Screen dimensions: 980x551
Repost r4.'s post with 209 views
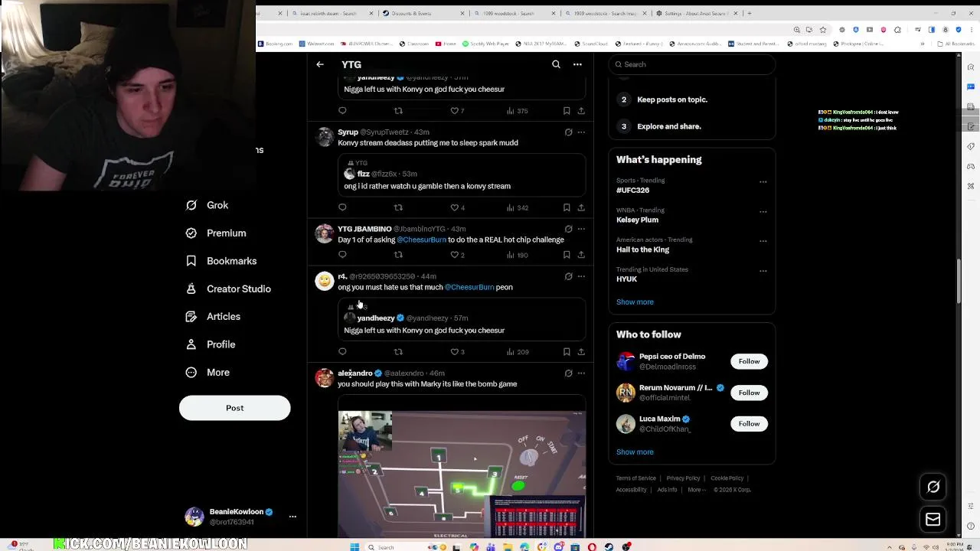(x=398, y=352)
